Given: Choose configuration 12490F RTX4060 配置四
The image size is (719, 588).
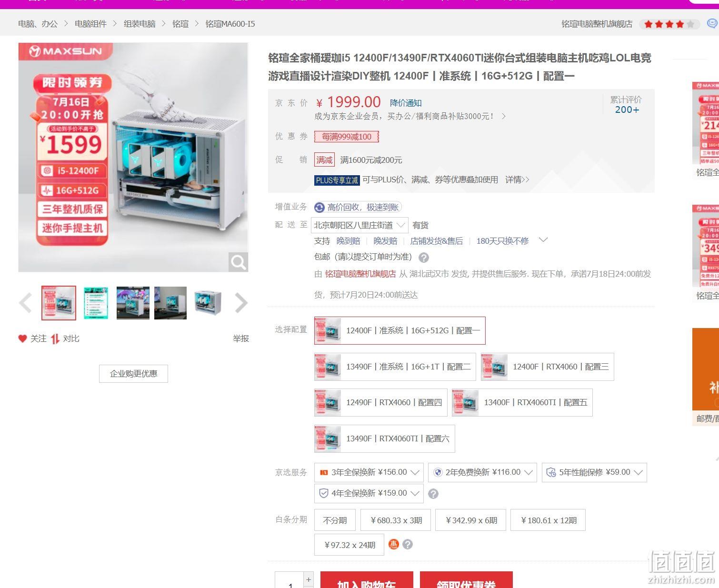Looking at the screenshot, I should coord(380,403).
